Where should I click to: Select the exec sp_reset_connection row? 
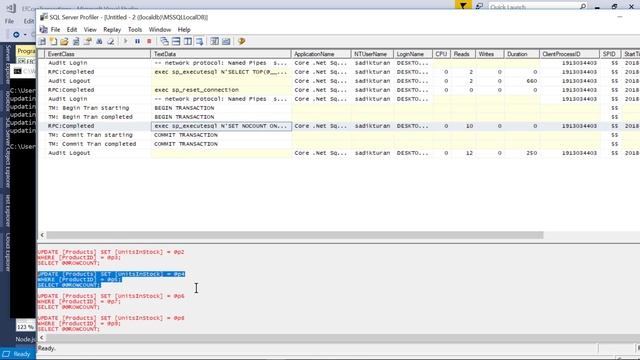pos(339,90)
